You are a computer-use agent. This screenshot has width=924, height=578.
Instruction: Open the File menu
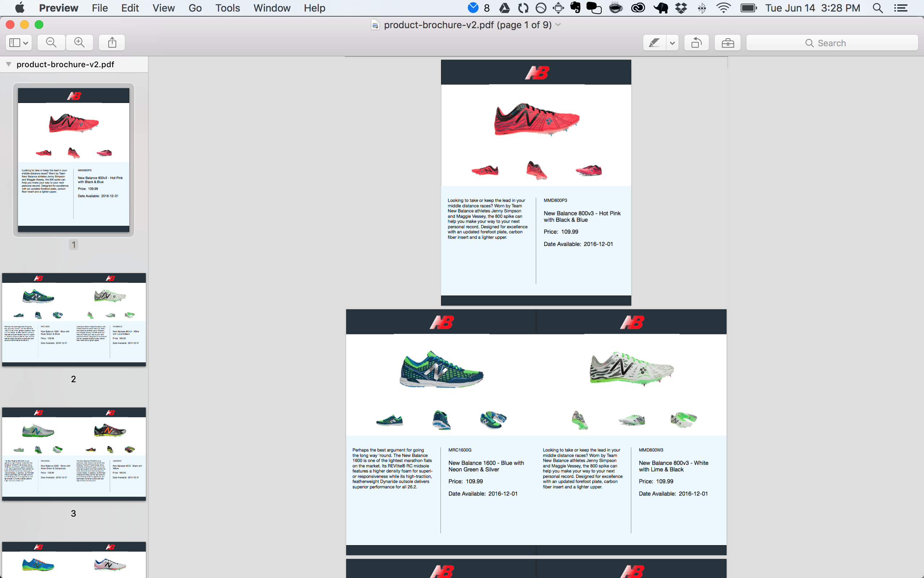pyautogui.click(x=100, y=8)
